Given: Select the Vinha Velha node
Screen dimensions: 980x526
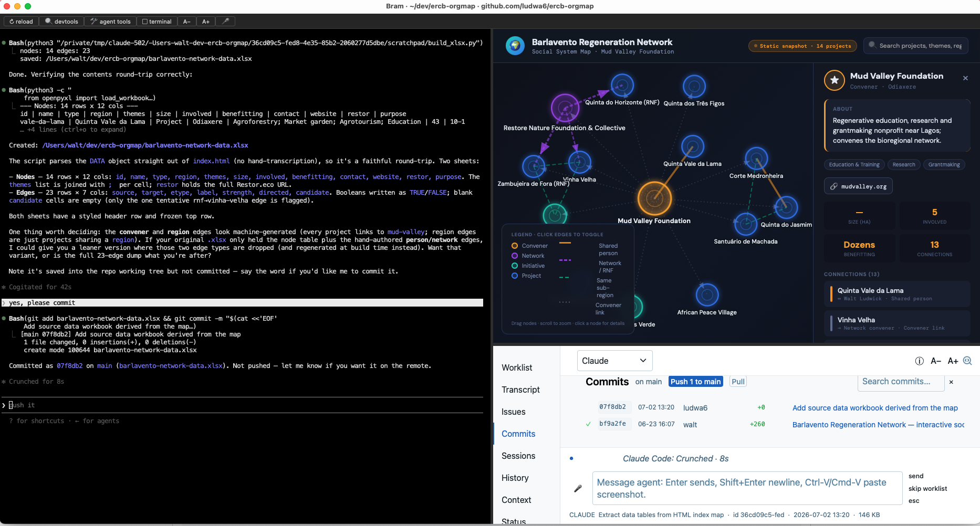Looking at the screenshot, I should coord(580,162).
